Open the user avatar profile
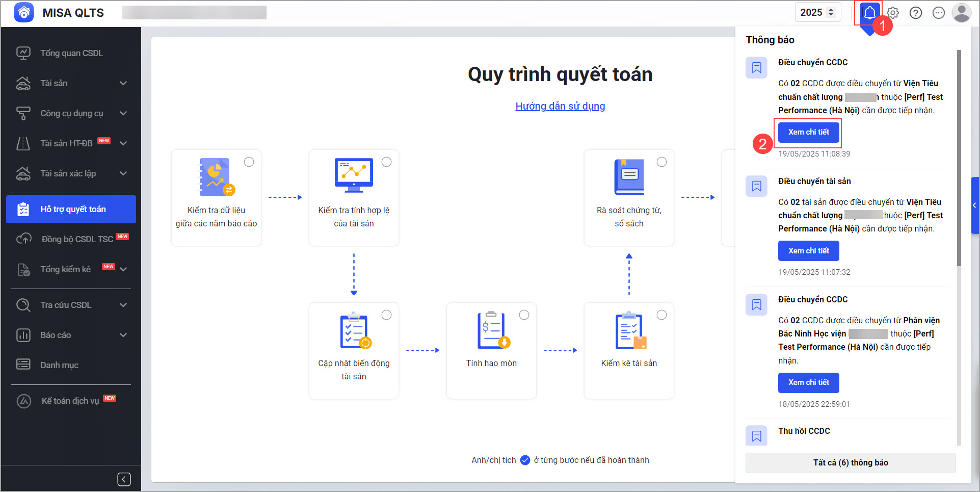Image resolution: width=980 pixels, height=492 pixels. pyautogui.click(x=962, y=13)
